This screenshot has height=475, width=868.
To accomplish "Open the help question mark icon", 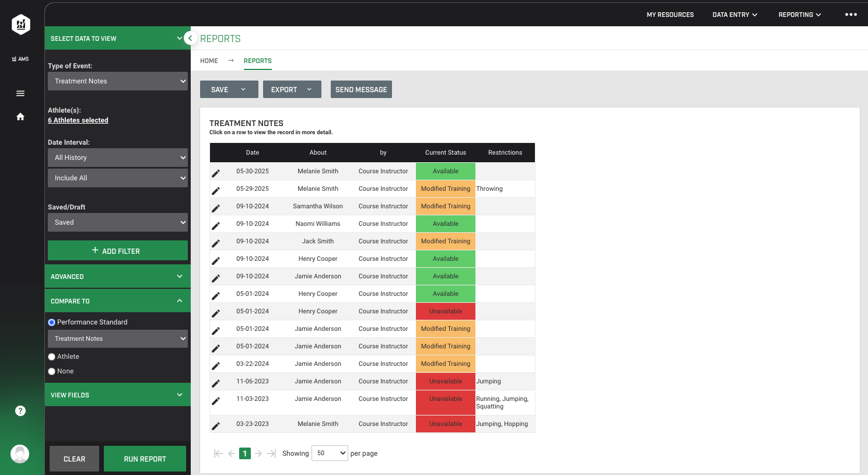I will tap(20, 410).
